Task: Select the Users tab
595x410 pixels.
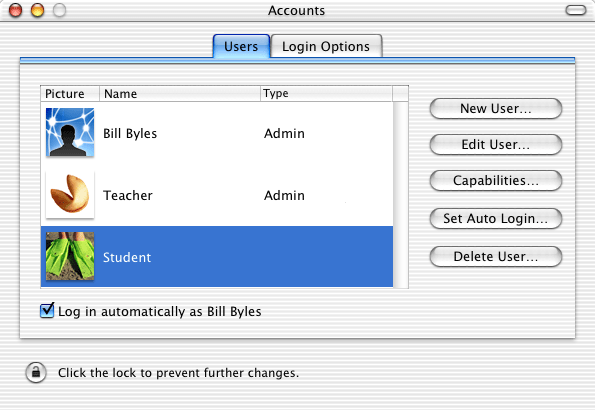Action: coord(241,46)
